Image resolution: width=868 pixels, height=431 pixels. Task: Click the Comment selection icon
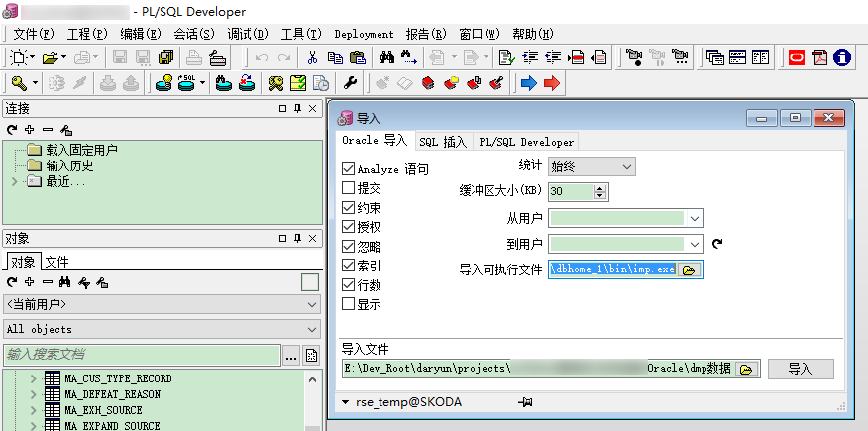point(576,57)
